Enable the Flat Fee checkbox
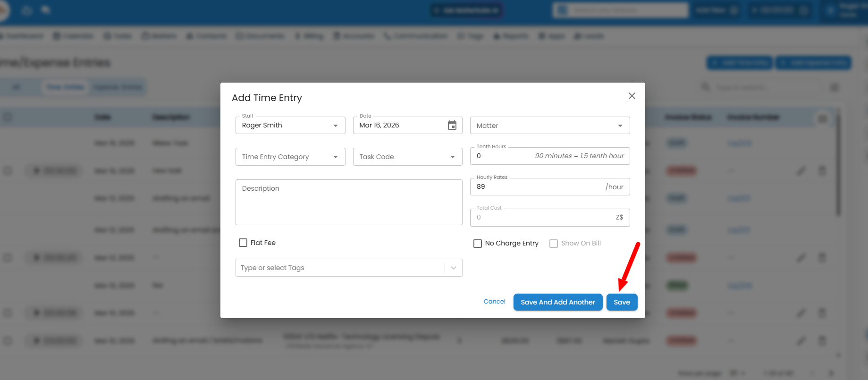The width and height of the screenshot is (868, 380). (243, 243)
